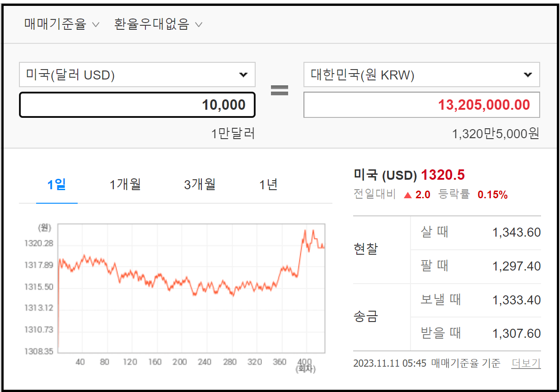The image size is (560, 392).
Task: Select the 1년 chart tab
Action: (268, 184)
